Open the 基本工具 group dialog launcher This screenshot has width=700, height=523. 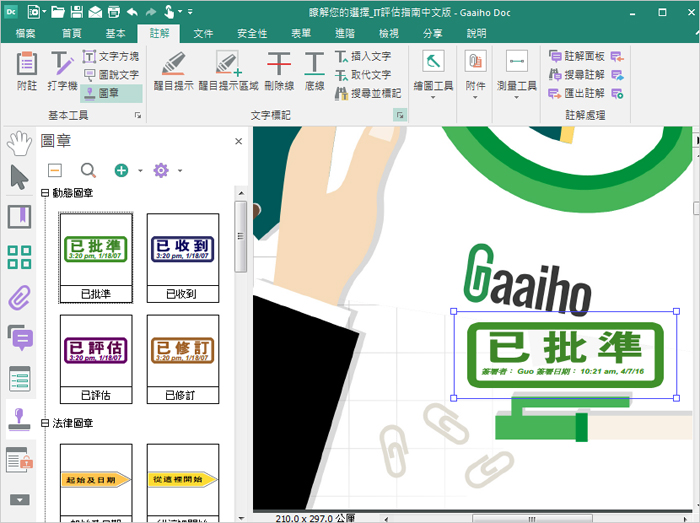pos(138,115)
